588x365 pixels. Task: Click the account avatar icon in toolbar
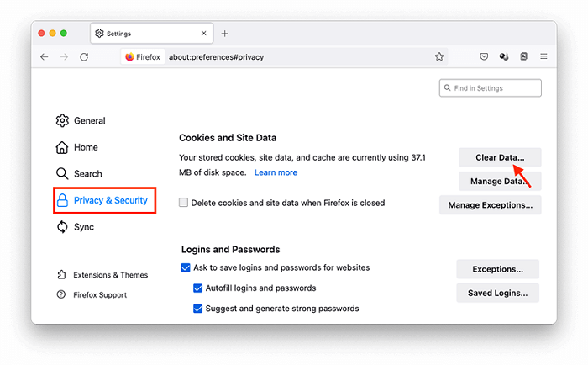[x=523, y=56]
